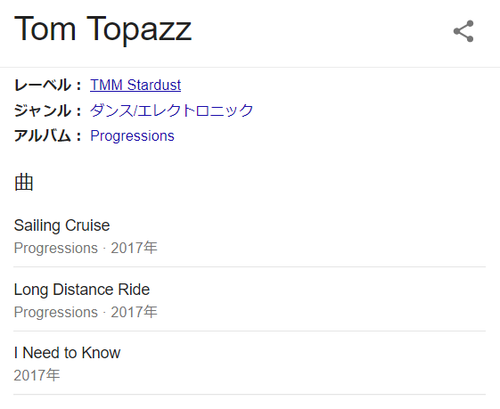This screenshot has height=409, width=500.
Task: Open the TMM Stardust label link
Action: tap(135, 85)
